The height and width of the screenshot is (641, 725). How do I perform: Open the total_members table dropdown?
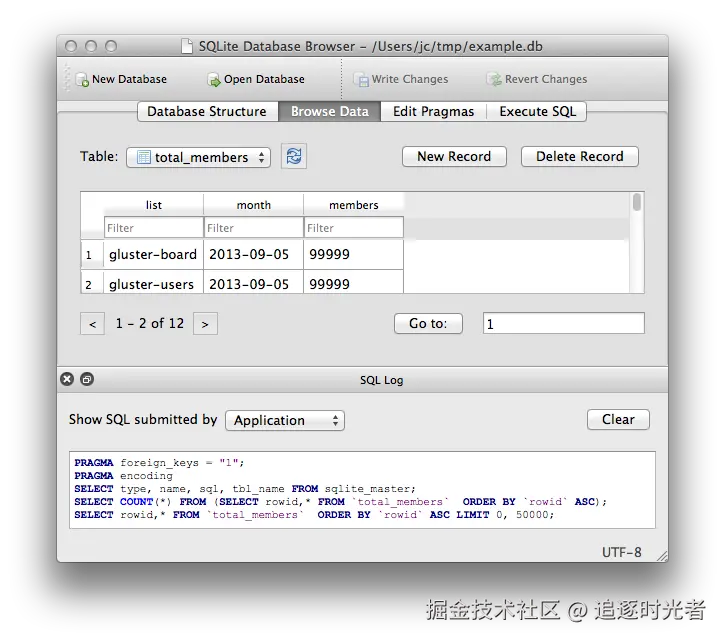(x=198, y=157)
